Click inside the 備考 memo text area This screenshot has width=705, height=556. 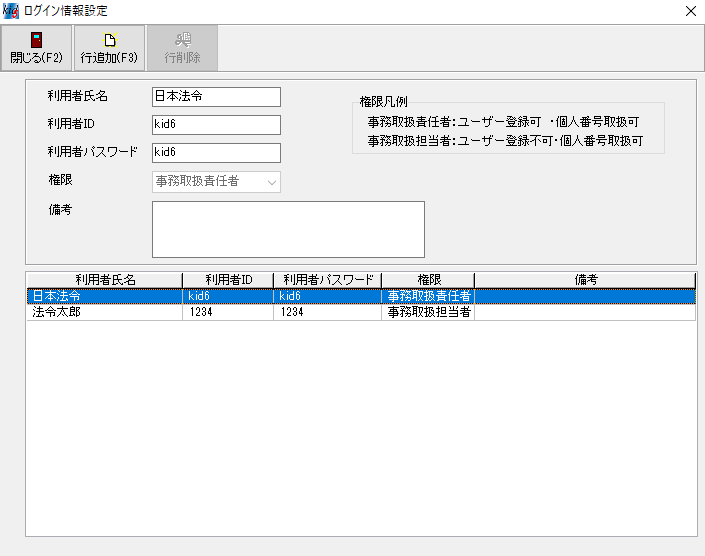(x=288, y=229)
